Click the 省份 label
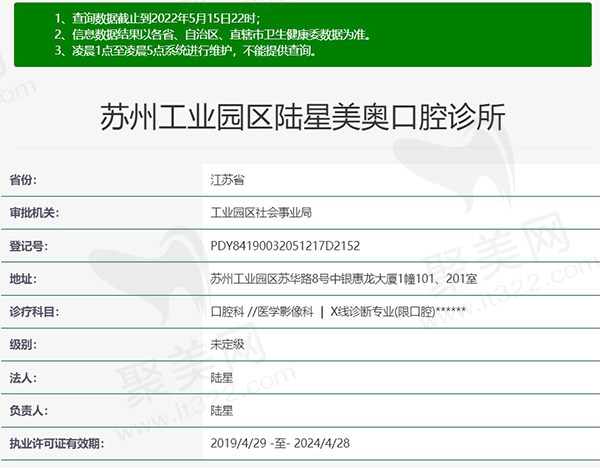This screenshot has height=468, width=600. [23, 179]
